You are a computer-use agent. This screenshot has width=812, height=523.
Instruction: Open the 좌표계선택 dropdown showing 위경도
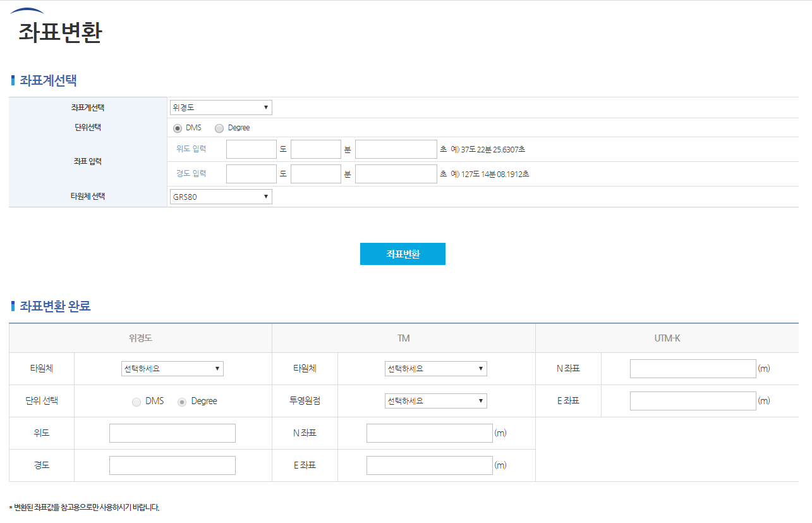point(220,107)
